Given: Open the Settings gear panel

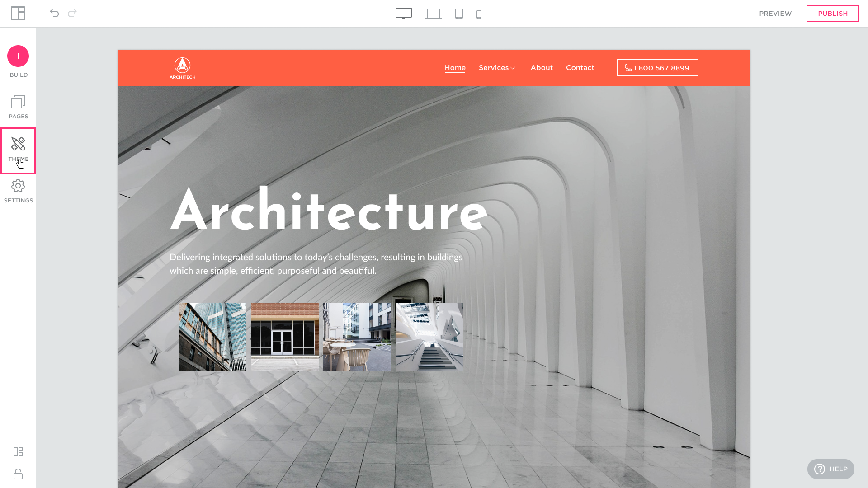Looking at the screenshot, I should (18, 191).
